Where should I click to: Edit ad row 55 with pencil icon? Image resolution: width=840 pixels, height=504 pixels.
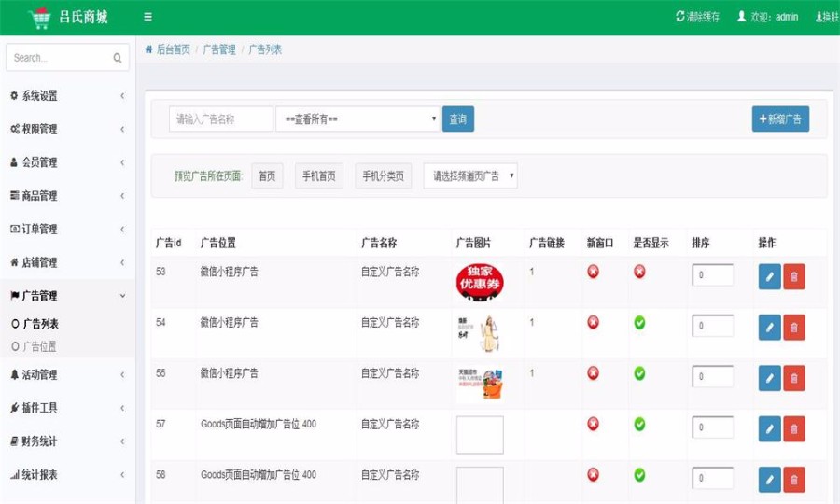click(x=769, y=378)
